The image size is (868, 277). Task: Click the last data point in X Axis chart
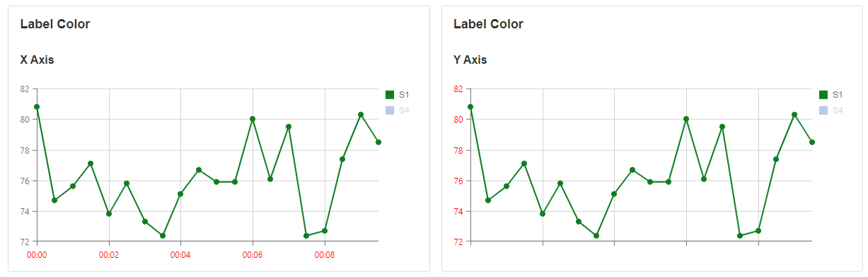[378, 142]
